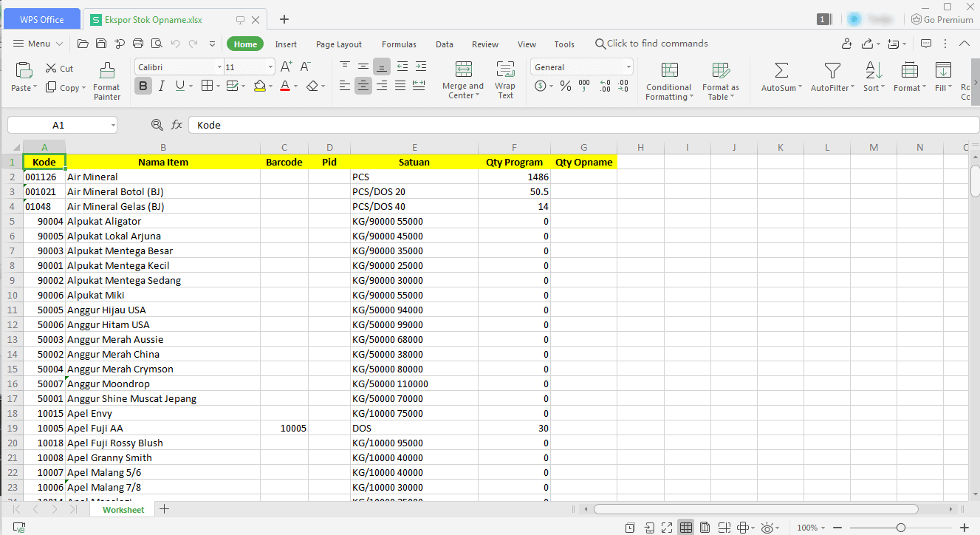Toggle Middle Align vertical alignment

click(x=363, y=67)
